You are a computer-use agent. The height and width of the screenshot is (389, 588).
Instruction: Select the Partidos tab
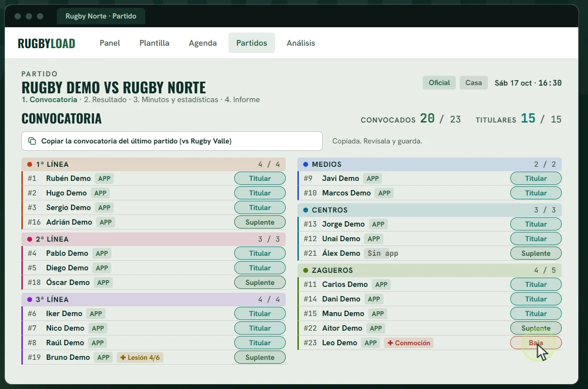coord(252,43)
